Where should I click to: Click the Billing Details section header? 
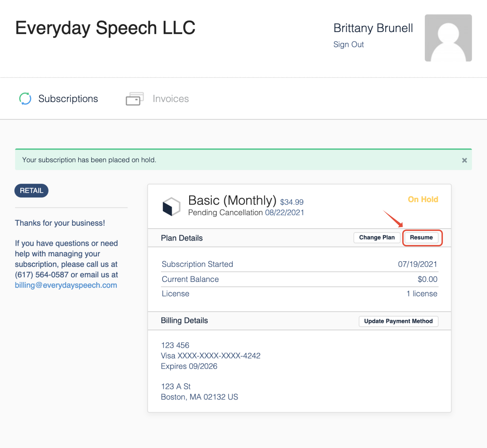coord(184,320)
